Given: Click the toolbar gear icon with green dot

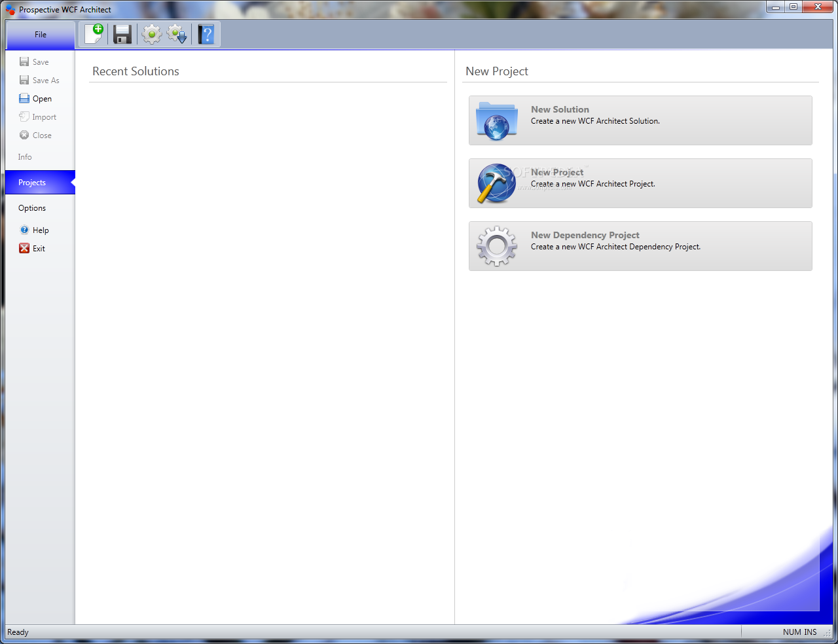Looking at the screenshot, I should (x=151, y=34).
